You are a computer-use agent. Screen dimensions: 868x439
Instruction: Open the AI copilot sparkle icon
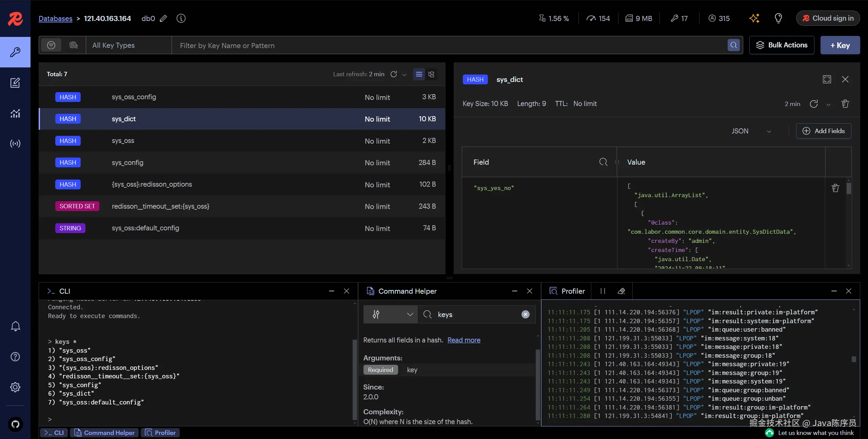(x=754, y=18)
